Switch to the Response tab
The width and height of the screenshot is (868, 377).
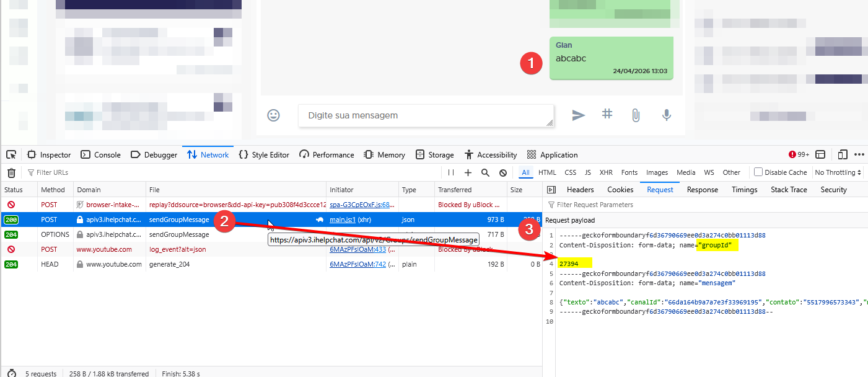[703, 190]
